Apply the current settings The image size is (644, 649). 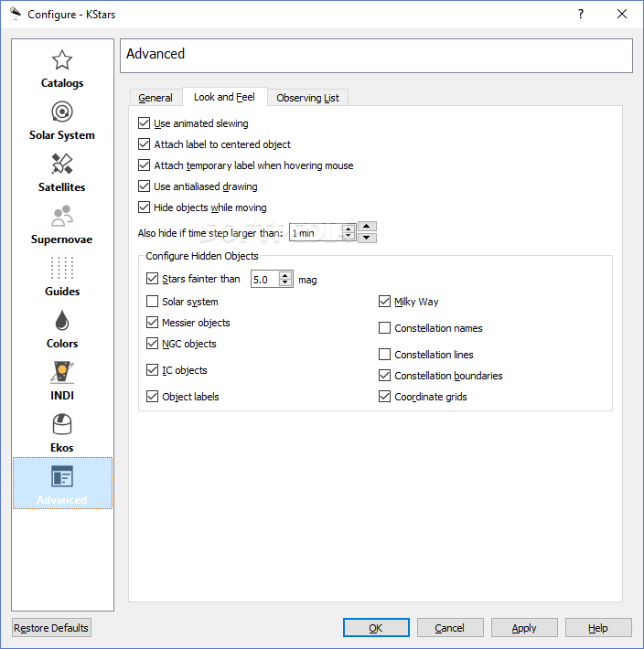(524, 628)
